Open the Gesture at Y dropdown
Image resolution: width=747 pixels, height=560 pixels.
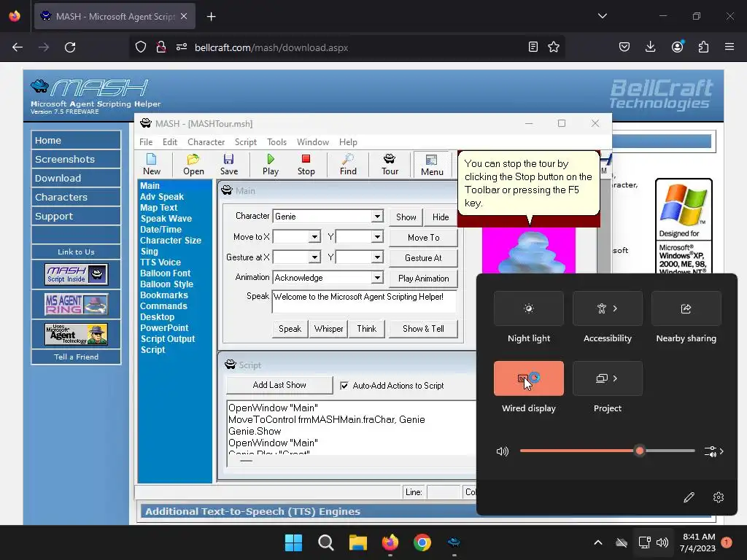[377, 257]
